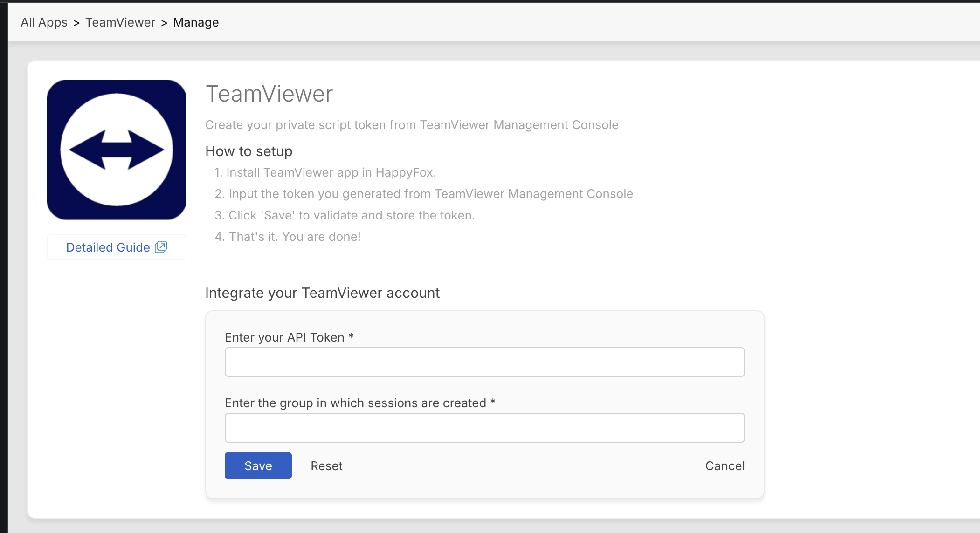Image resolution: width=980 pixels, height=533 pixels.
Task: Click the external link icon beside Detailed Guide
Action: coord(161,247)
